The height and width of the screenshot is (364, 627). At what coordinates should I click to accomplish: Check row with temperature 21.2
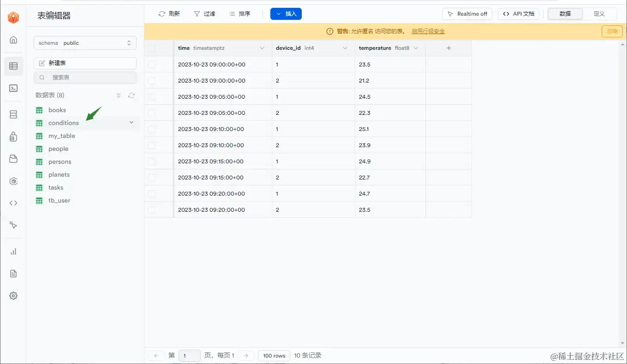[152, 81]
